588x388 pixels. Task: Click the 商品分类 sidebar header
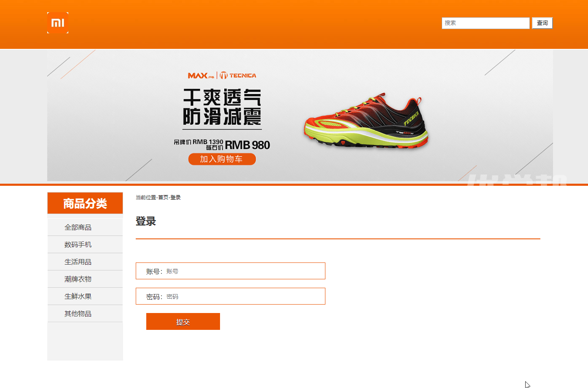(x=85, y=203)
